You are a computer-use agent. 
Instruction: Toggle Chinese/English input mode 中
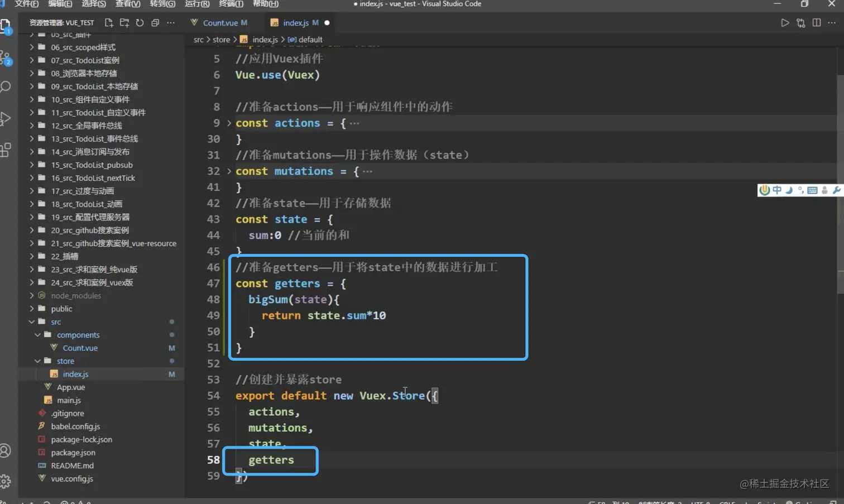click(777, 190)
